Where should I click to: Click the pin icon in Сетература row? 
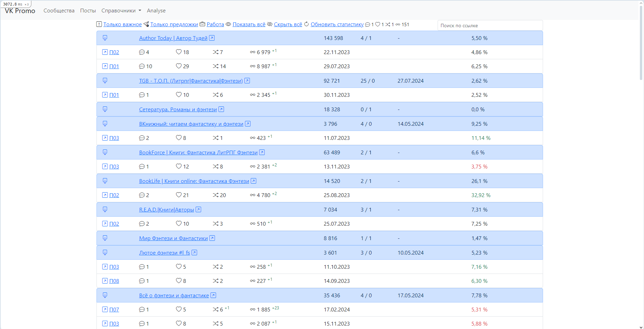pos(105,109)
